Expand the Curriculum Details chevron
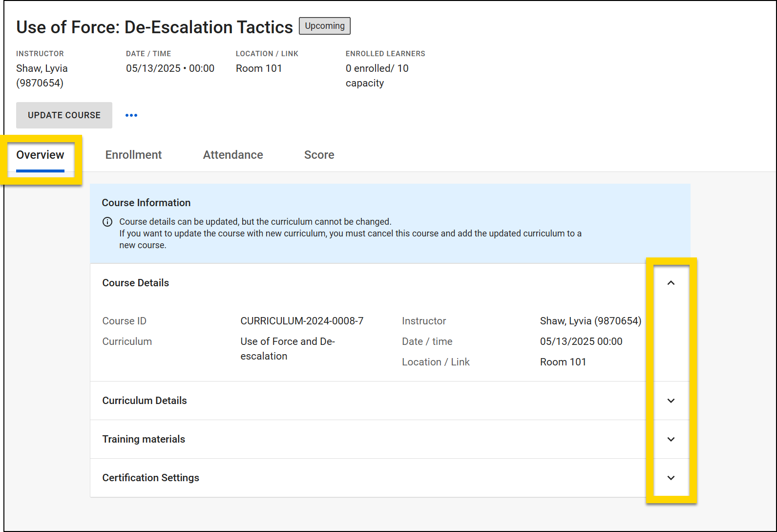Image resolution: width=777 pixels, height=532 pixels. click(671, 401)
